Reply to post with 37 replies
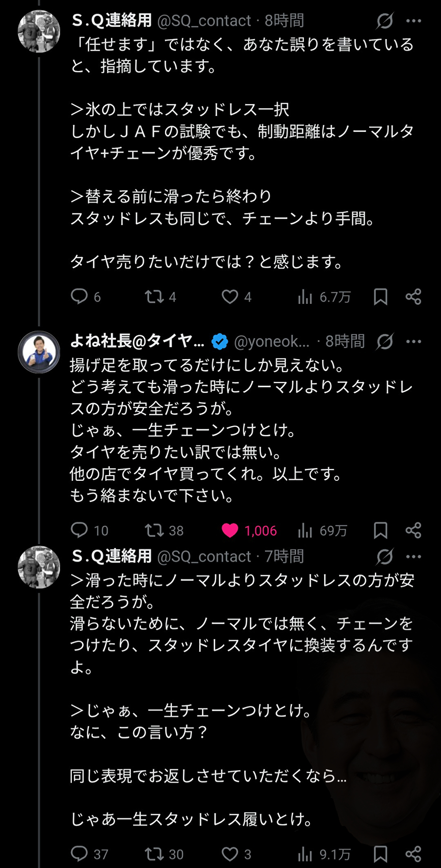441x868 pixels. pyautogui.click(x=79, y=854)
